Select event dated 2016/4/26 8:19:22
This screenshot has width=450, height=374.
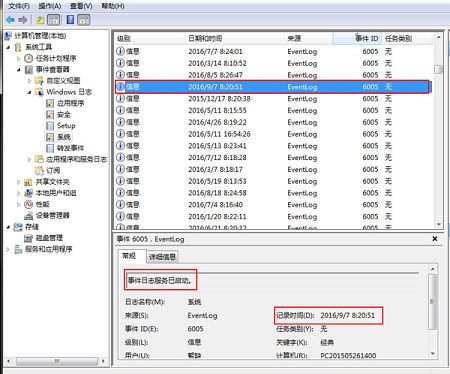(274, 122)
